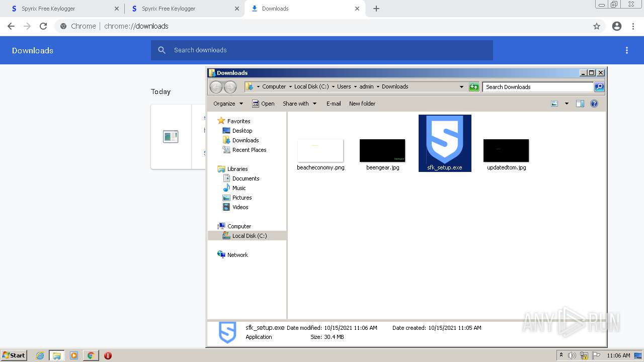Open a new Chrome tab

(x=376, y=9)
